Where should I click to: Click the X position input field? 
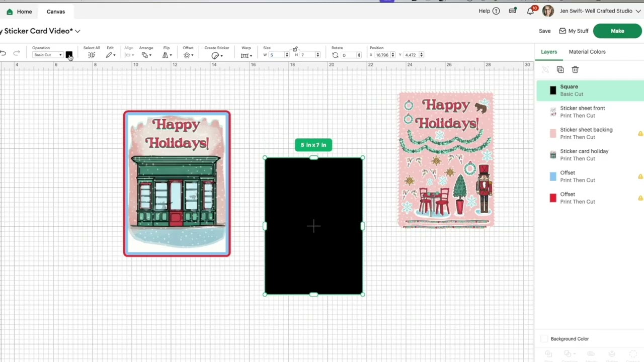coord(382,55)
